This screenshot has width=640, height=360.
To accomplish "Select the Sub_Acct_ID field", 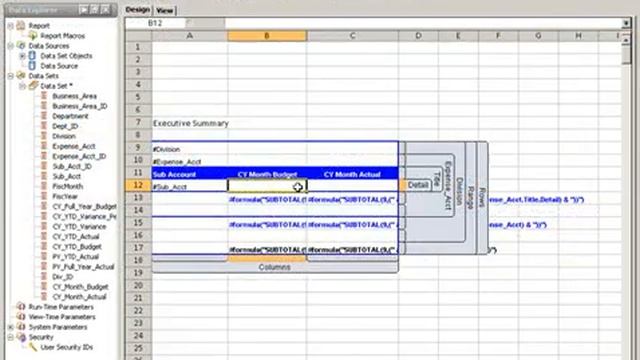I will point(72,166).
